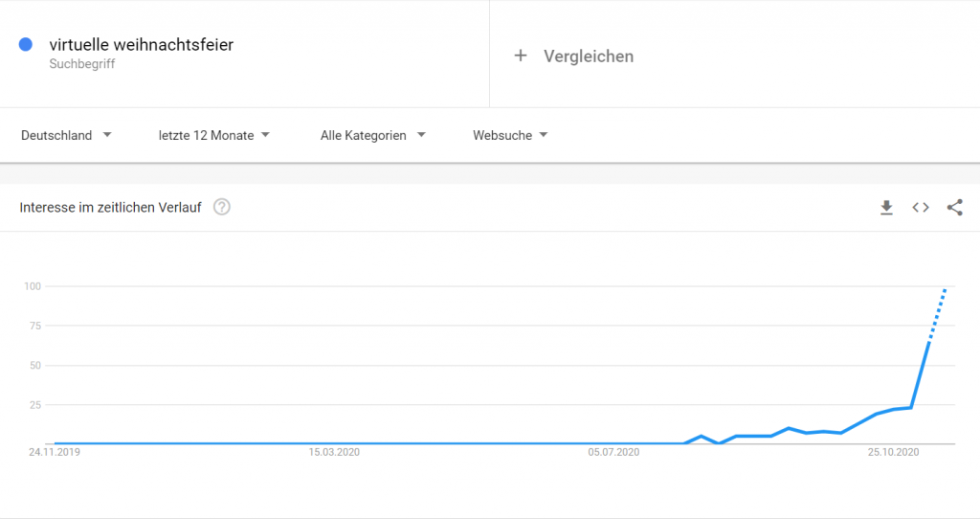Click the 15.03.2020 axis date label

[x=334, y=452]
